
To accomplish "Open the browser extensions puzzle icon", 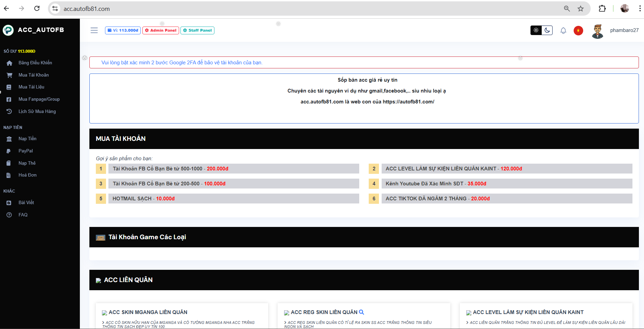I will [602, 9].
